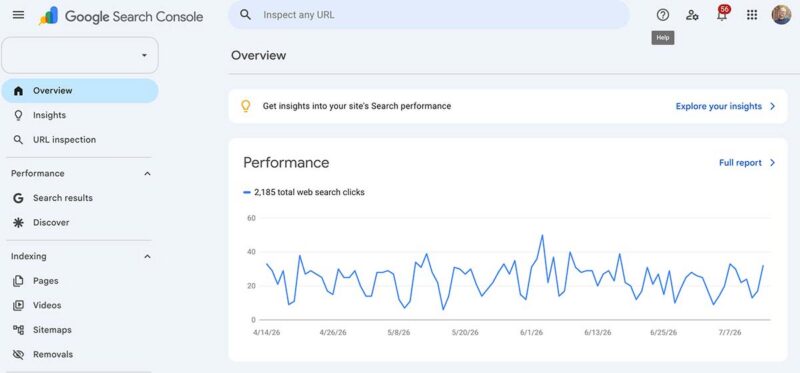Open Removals in the sidebar
Screen dimensions: 800x373
[80, 354]
